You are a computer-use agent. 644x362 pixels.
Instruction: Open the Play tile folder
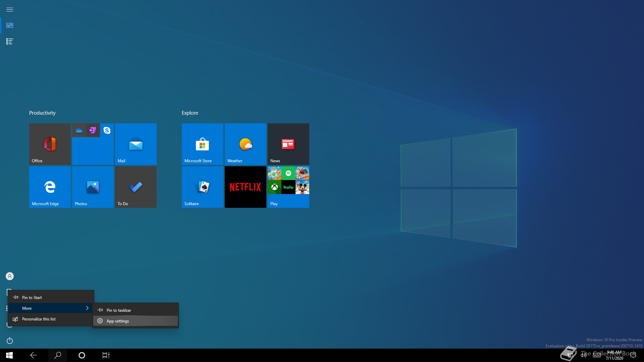tap(288, 187)
